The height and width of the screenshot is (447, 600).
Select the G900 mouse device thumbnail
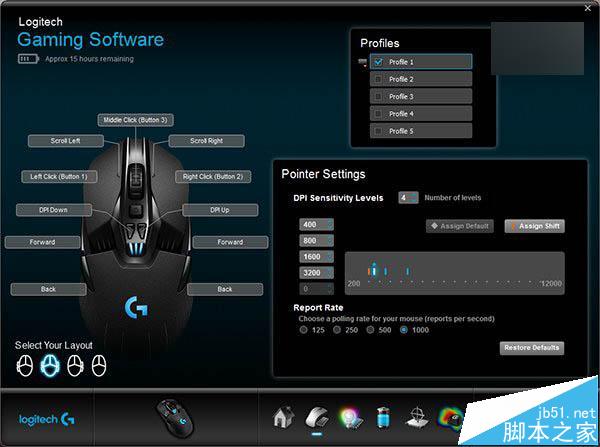tap(175, 418)
